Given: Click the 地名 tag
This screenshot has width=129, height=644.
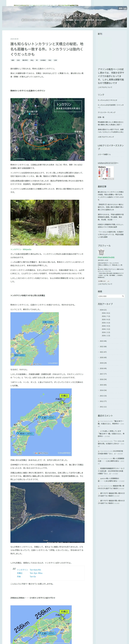Looking at the screenshot, I should click(x=50, y=60).
